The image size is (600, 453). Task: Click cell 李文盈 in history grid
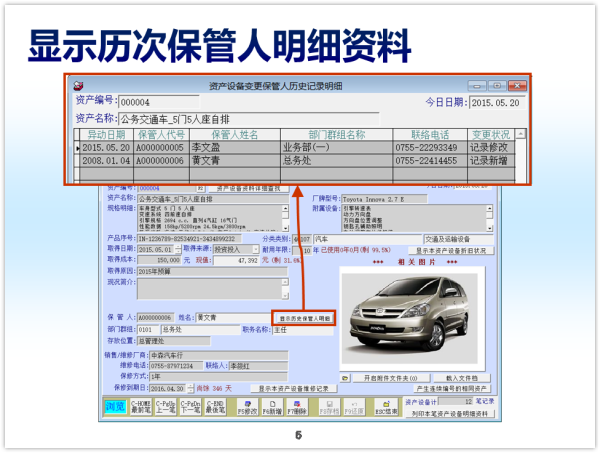pos(235,147)
